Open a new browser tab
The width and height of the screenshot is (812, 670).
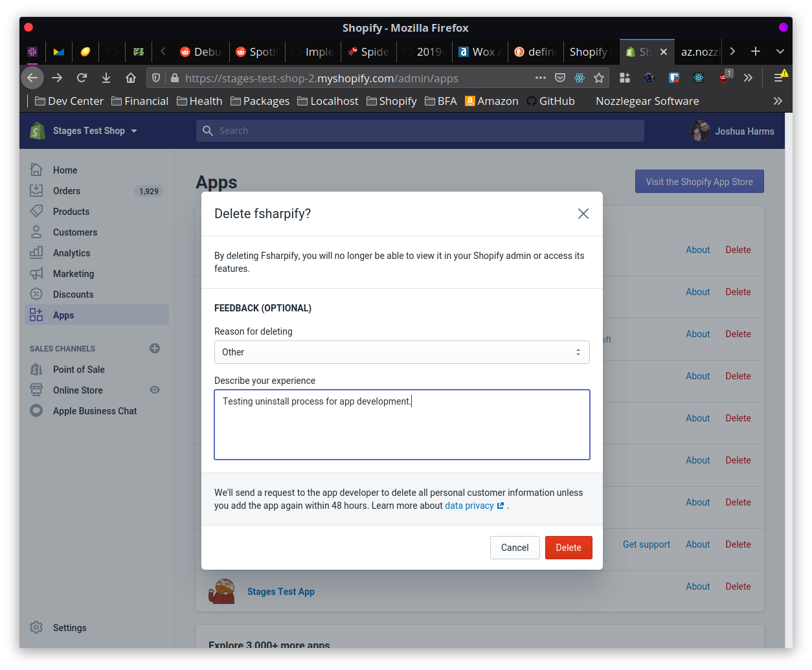point(756,51)
